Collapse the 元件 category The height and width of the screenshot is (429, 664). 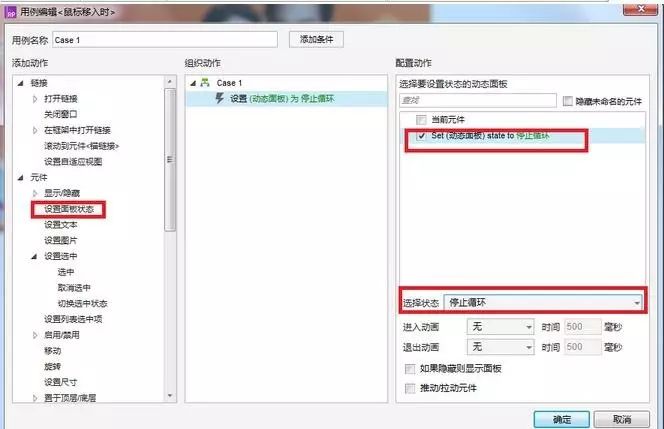point(20,177)
